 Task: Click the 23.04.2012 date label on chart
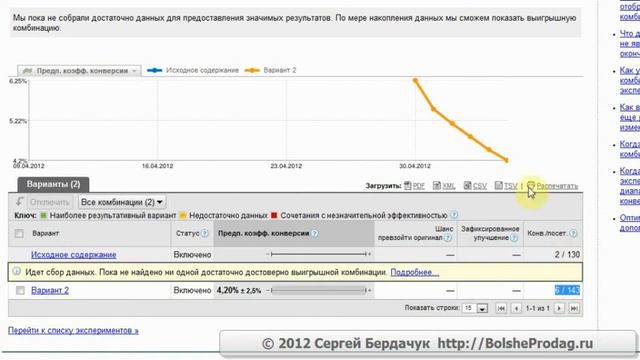[x=286, y=166]
